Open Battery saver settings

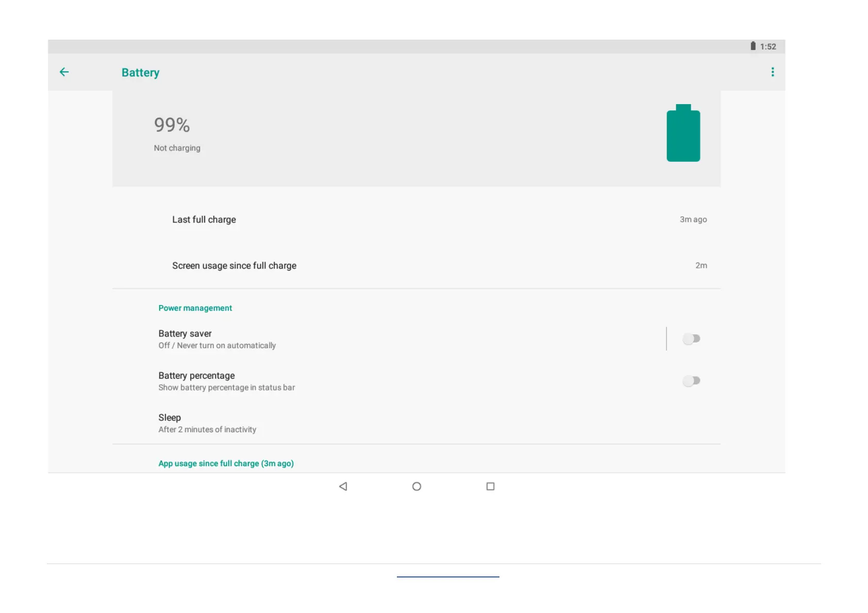pyautogui.click(x=216, y=339)
